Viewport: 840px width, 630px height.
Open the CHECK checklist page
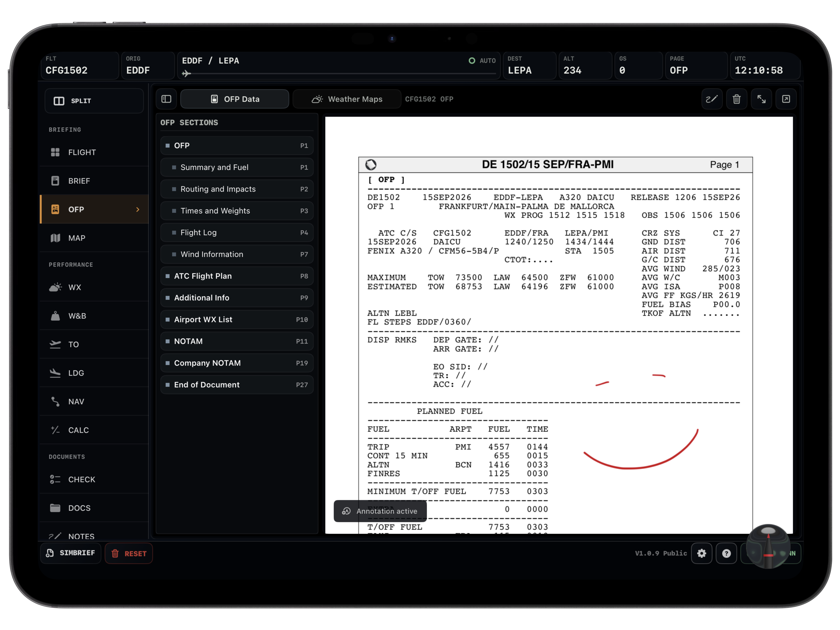[x=94, y=479]
